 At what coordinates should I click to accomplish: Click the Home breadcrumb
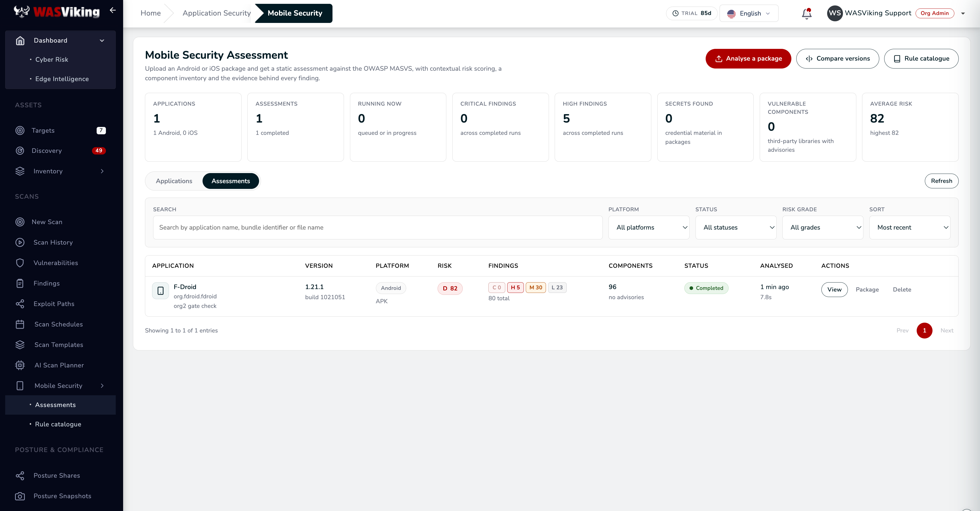click(x=151, y=13)
